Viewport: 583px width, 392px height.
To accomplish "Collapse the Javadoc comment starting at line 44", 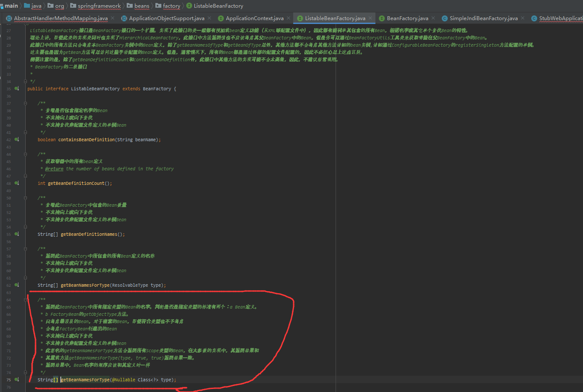I will (26, 154).
